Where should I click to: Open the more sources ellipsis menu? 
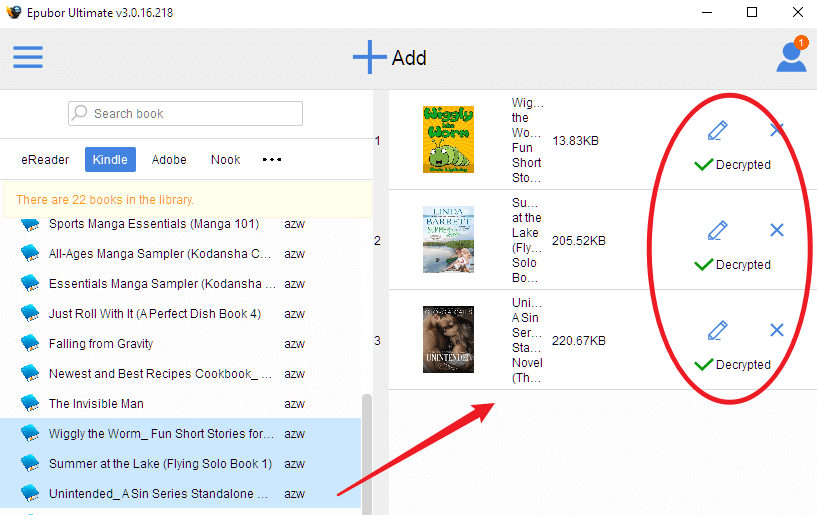271,160
